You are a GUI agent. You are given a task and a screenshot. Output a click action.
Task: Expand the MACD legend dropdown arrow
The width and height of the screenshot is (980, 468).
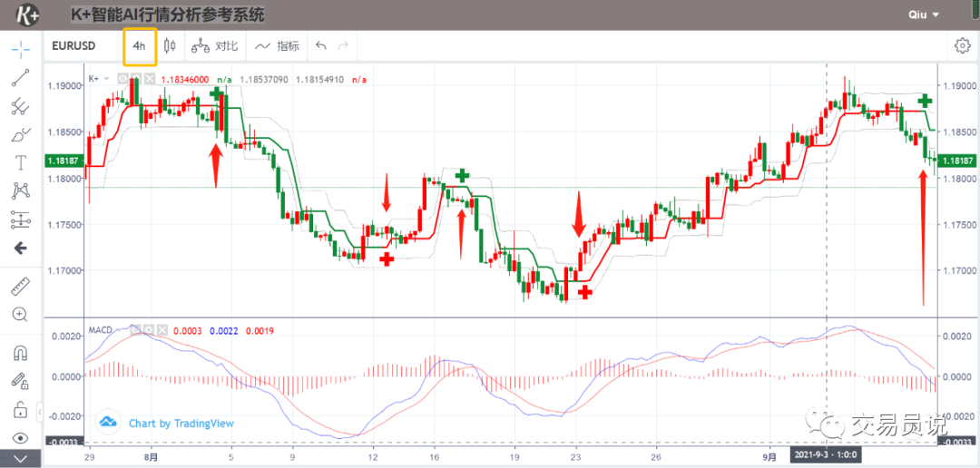(x=120, y=329)
